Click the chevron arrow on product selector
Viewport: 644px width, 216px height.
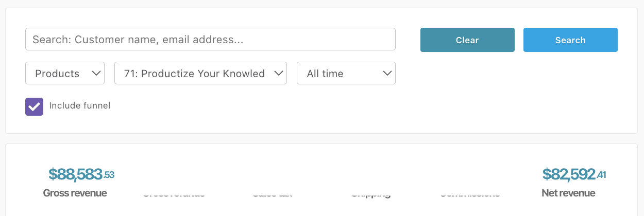tap(278, 74)
